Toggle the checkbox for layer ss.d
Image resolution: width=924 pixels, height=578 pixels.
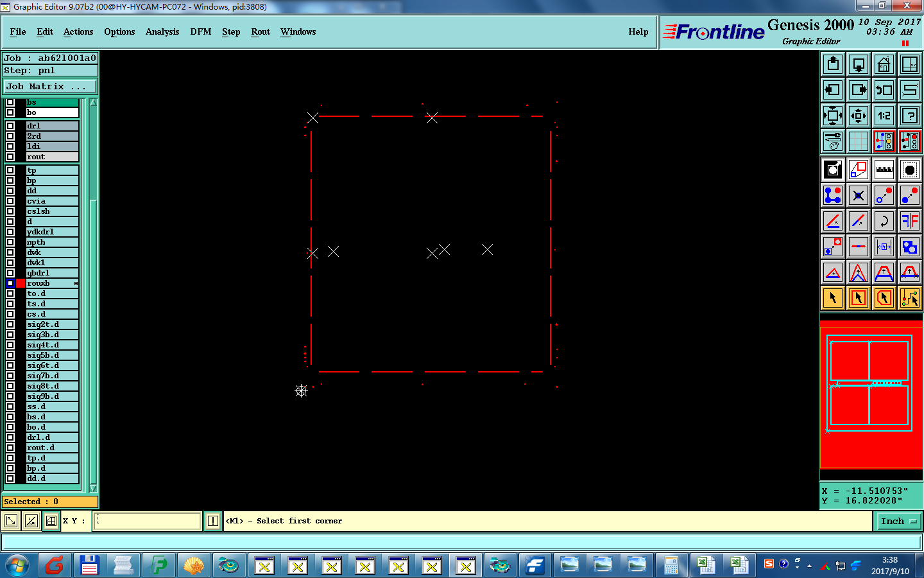point(10,407)
